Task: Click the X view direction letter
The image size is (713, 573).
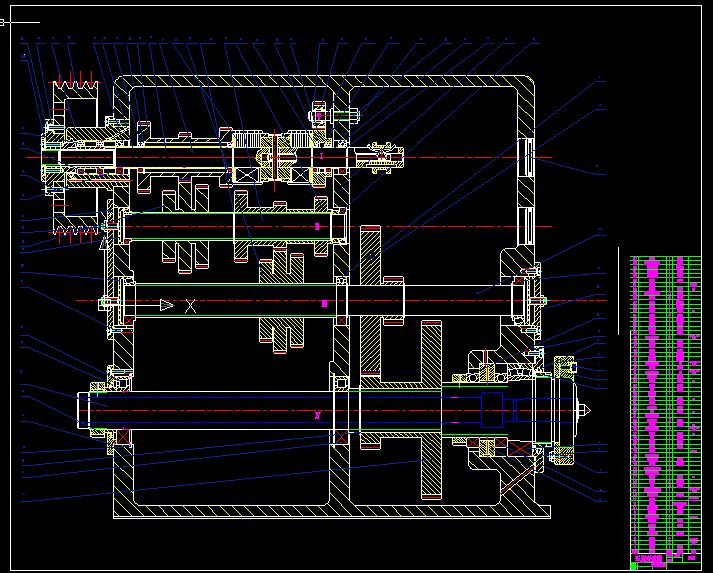Action: (x=191, y=306)
